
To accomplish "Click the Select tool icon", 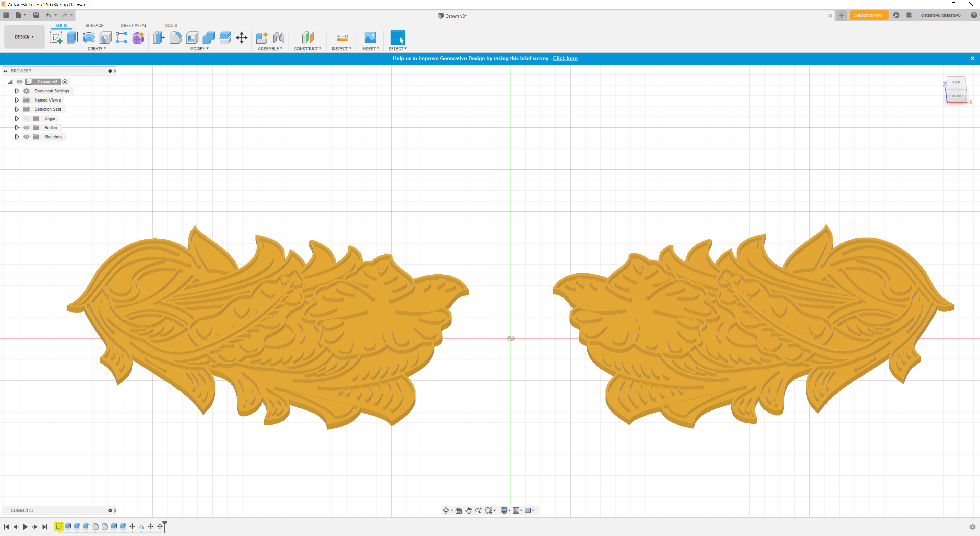I will tap(398, 37).
